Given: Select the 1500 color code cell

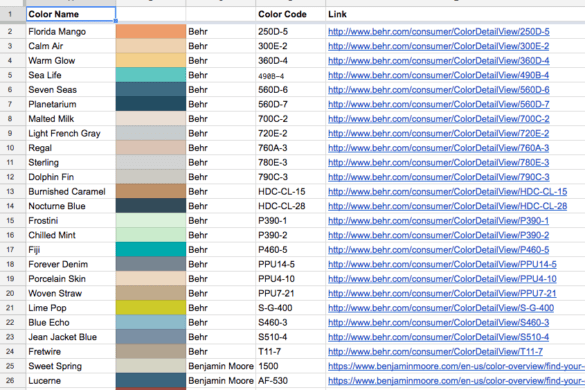Looking at the screenshot, I should click(290, 366).
